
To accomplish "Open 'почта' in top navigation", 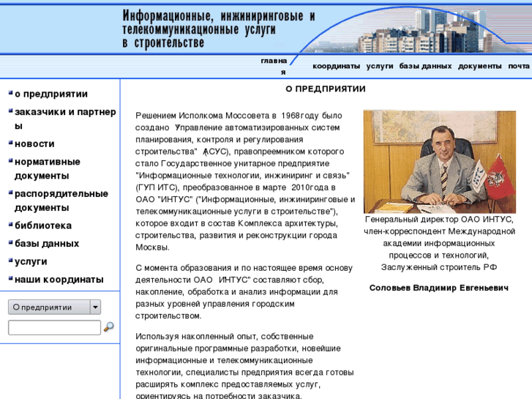I will 519,66.
